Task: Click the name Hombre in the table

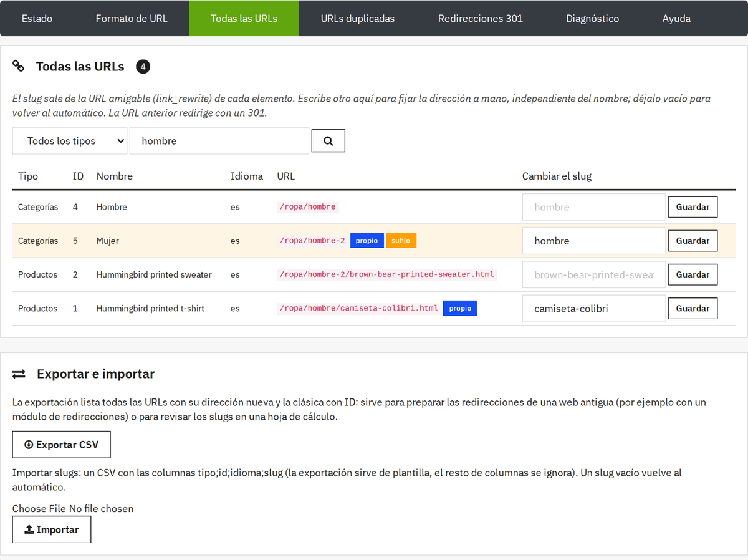Action: 112,207
